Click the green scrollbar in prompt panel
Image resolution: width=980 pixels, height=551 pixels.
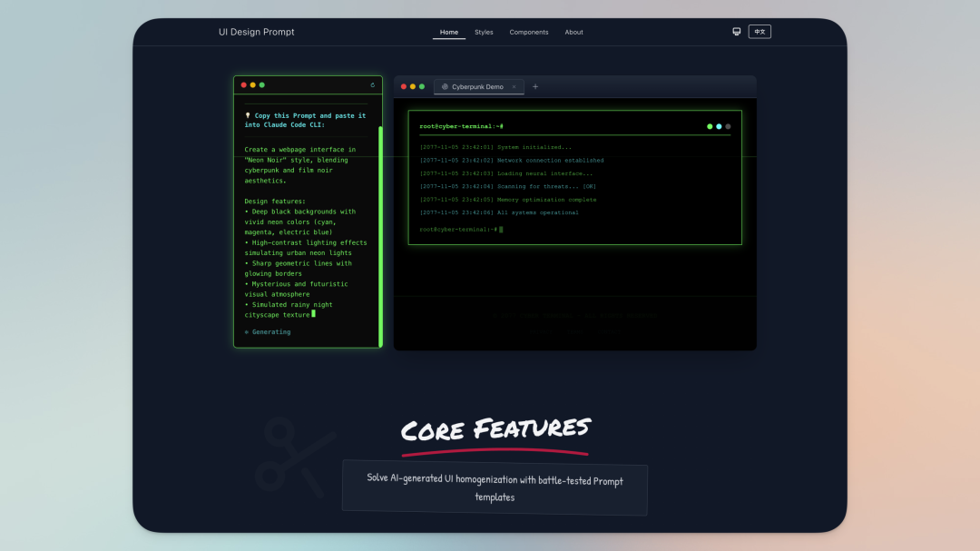tap(380, 236)
